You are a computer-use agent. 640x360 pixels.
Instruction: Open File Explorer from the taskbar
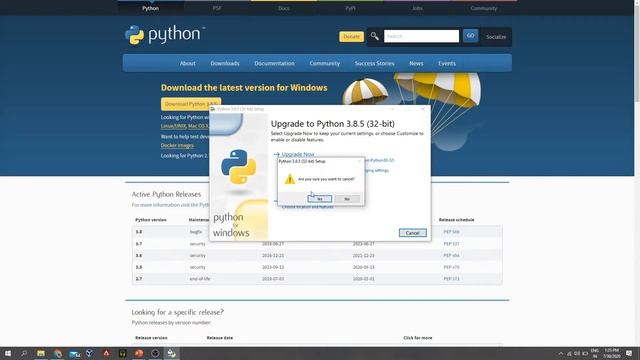[41, 353]
